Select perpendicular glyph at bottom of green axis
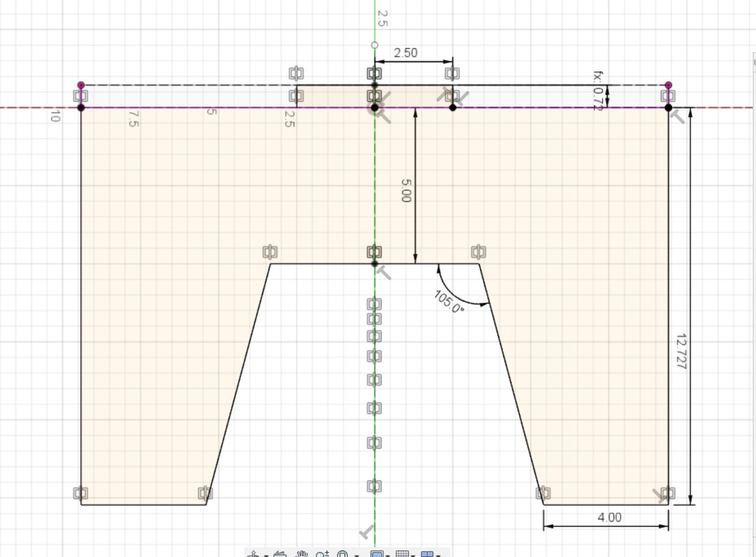The image size is (756, 557). [367, 532]
